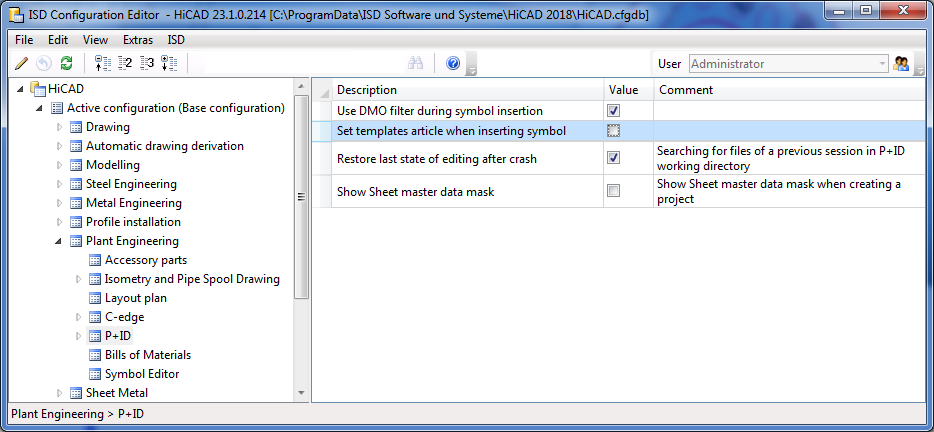
Task: Uncheck Use DMO filter during symbol insertion
Action: [x=613, y=111]
